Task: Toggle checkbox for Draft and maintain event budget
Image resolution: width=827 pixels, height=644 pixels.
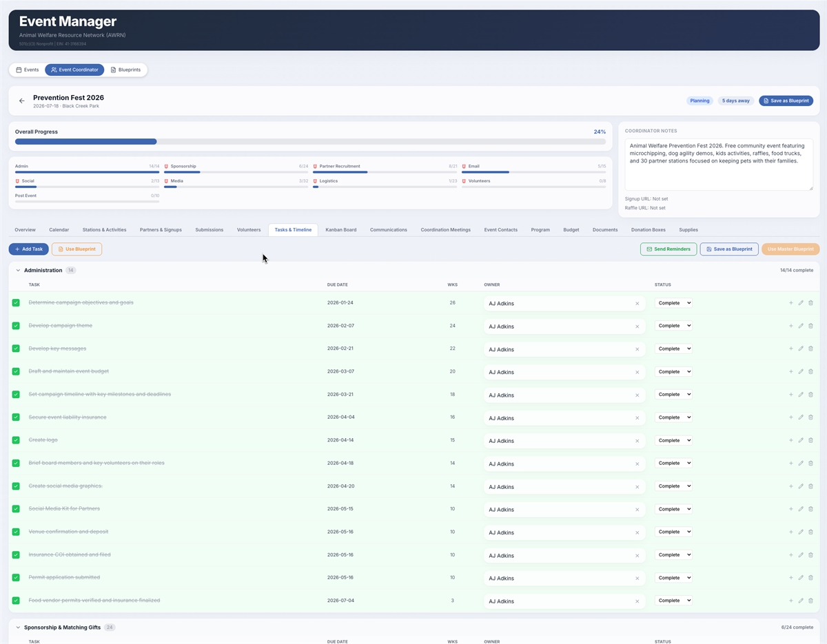Action: (x=16, y=372)
